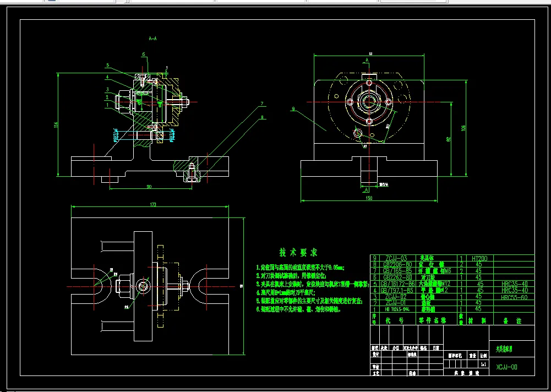Select technical requirement line 3 text

click(x=312, y=284)
